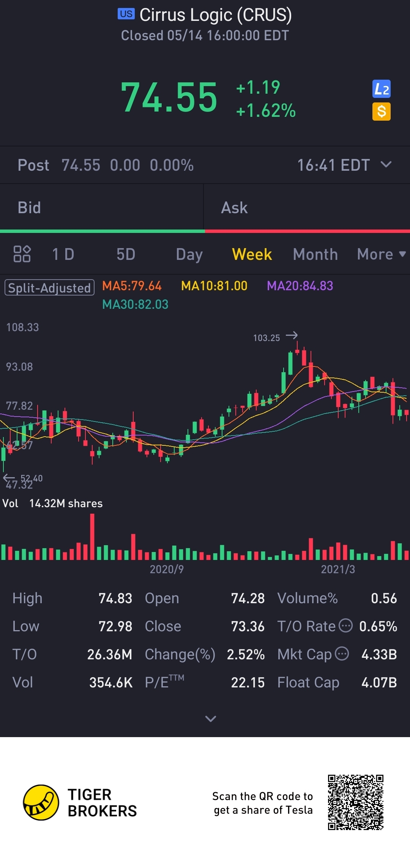Viewport: 410px width, 868px height.
Task: Tap the Ask panel
Action: point(307,208)
